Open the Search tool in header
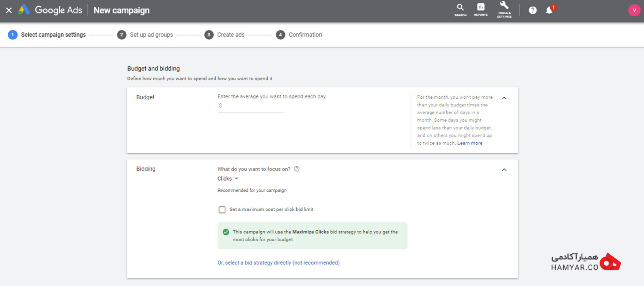 tap(460, 10)
